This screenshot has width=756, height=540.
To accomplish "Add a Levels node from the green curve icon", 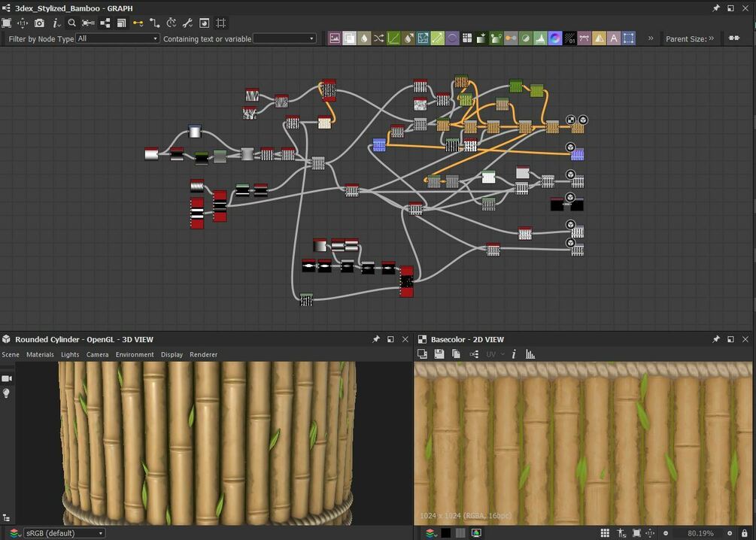I will [393, 38].
